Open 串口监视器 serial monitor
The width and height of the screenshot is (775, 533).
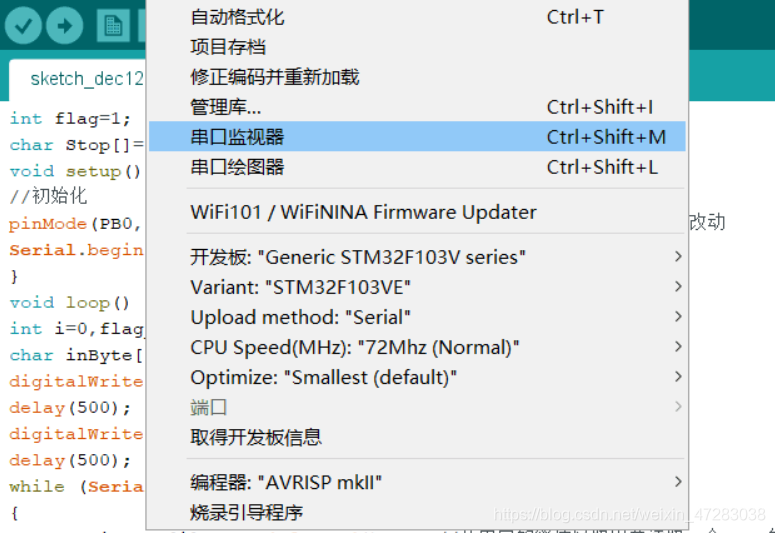pyautogui.click(x=417, y=136)
